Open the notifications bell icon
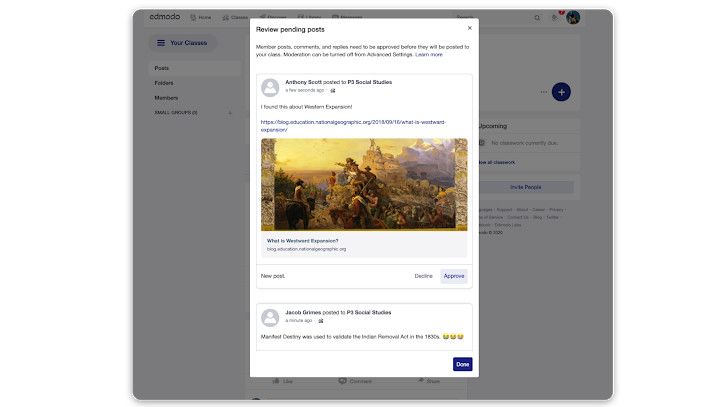The height and width of the screenshot is (407, 724). click(x=555, y=18)
